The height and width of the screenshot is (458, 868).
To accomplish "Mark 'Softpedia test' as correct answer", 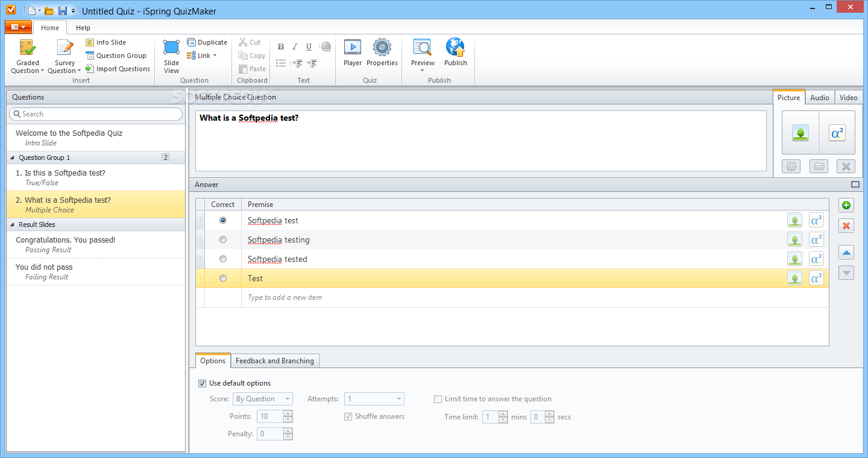I will (223, 221).
